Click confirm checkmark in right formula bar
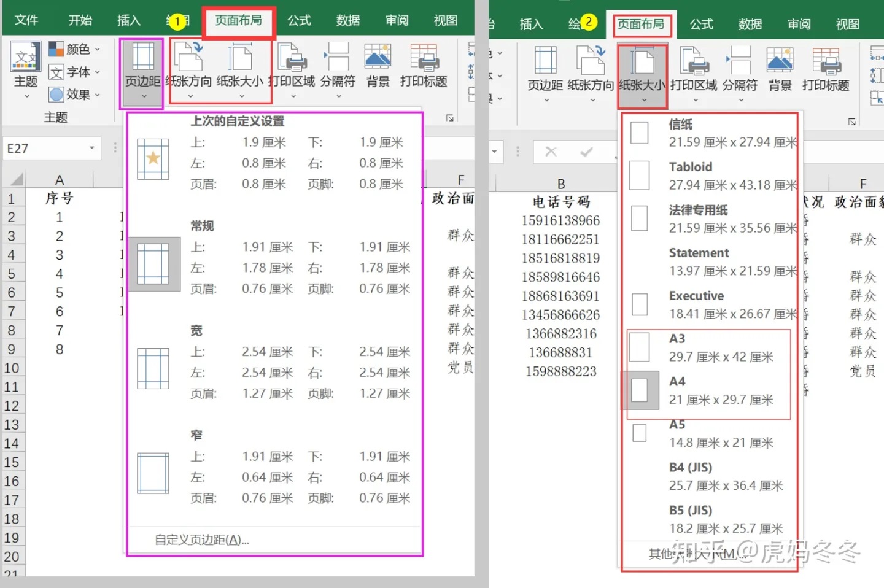The image size is (884, 588). click(x=586, y=152)
